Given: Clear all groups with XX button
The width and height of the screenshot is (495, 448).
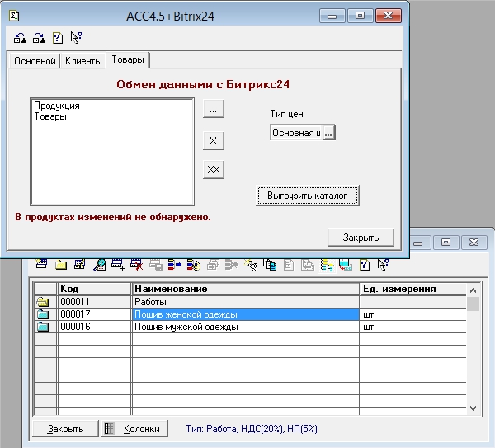Looking at the screenshot, I should 214,170.
